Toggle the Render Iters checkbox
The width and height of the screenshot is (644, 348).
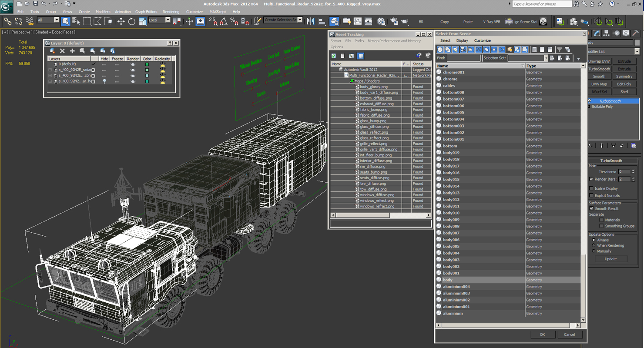tap(591, 179)
